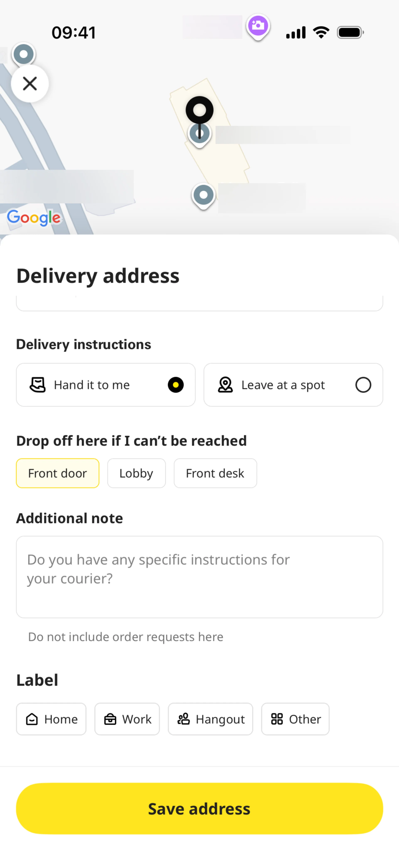Select the Leave at a spot radio button
This screenshot has width=399, height=868.
click(363, 385)
